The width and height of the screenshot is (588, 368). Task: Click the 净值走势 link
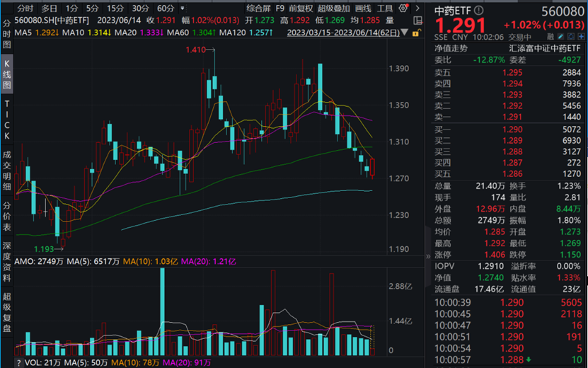(x=451, y=48)
